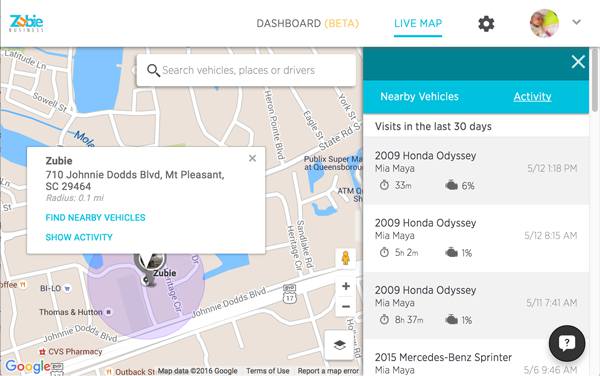Click the Zubie Business logo
600x376 pixels.
[26, 23]
